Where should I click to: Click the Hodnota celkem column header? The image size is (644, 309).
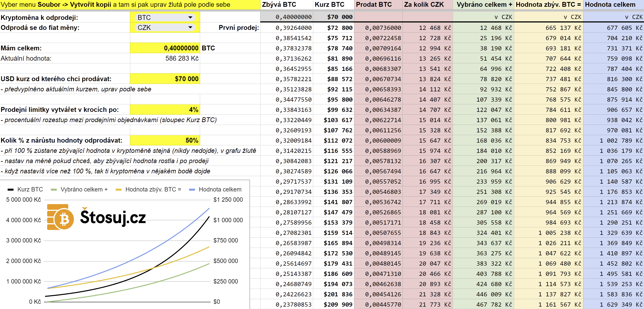click(x=610, y=5)
